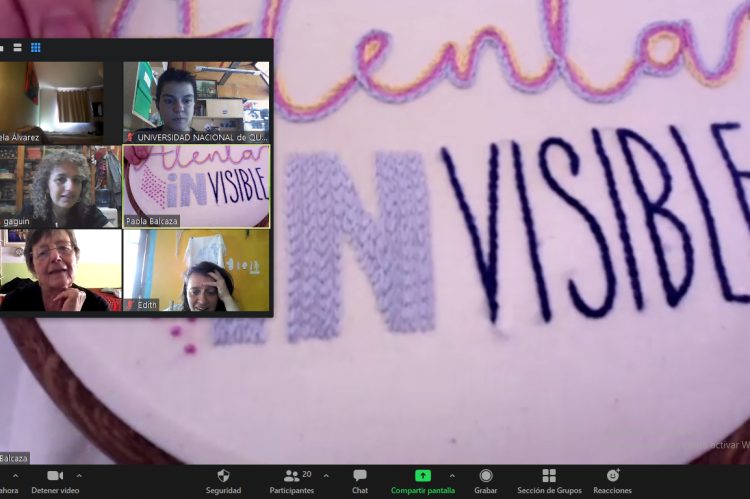The image size is (750, 499).
Task: Click Edith's video tile
Action: pyautogui.click(x=196, y=269)
